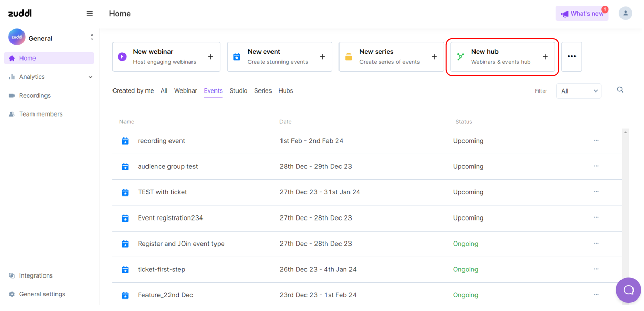Click the hamburger menu icon
The image size is (644, 311).
coord(89,14)
